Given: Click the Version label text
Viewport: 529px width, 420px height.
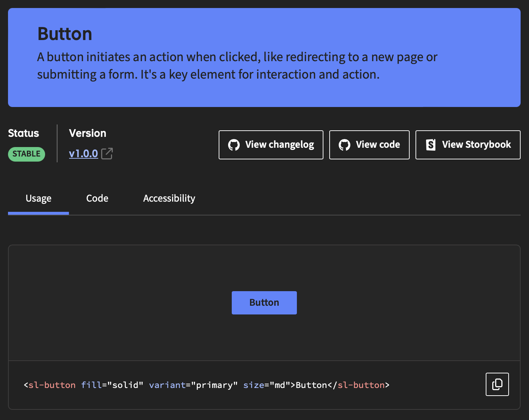Looking at the screenshot, I should (x=88, y=133).
